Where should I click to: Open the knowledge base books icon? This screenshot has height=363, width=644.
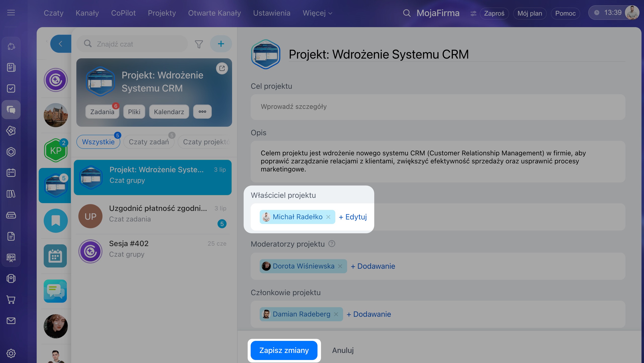pos(11,194)
